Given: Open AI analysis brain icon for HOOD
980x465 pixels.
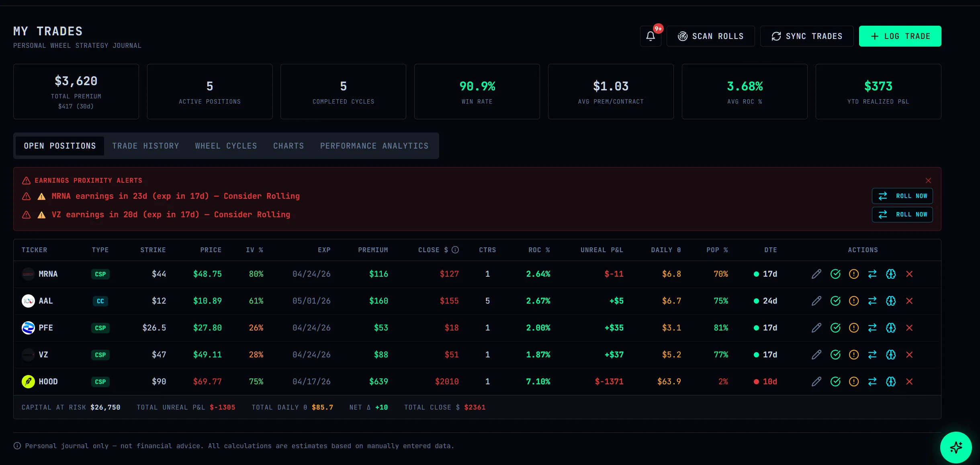Looking at the screenshot, I should [x=891, y=381].
